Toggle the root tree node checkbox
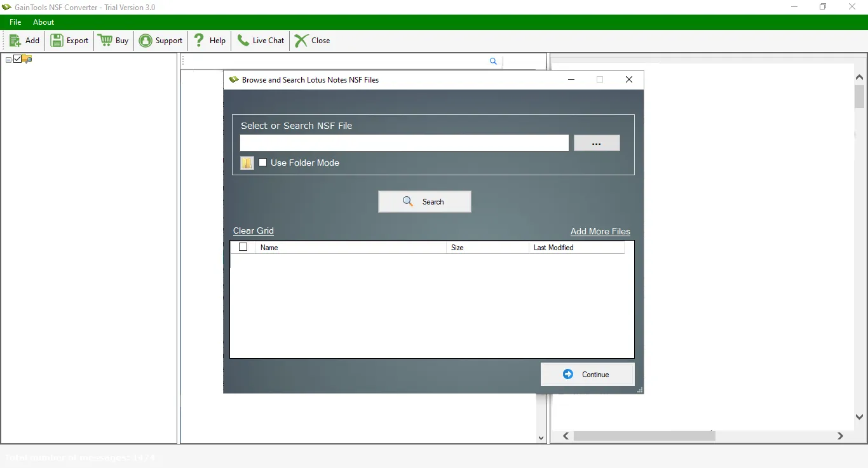868x468 pixels. (x=17, y=59)
